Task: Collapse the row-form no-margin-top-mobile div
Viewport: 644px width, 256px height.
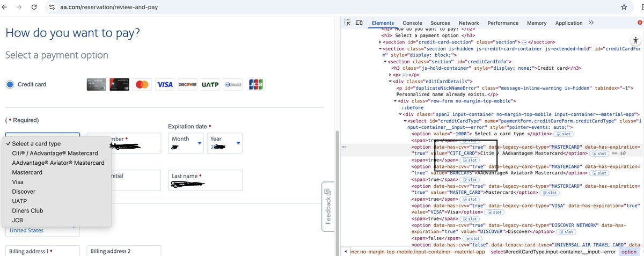Action: pyautogui.click(x=396, y=101)
